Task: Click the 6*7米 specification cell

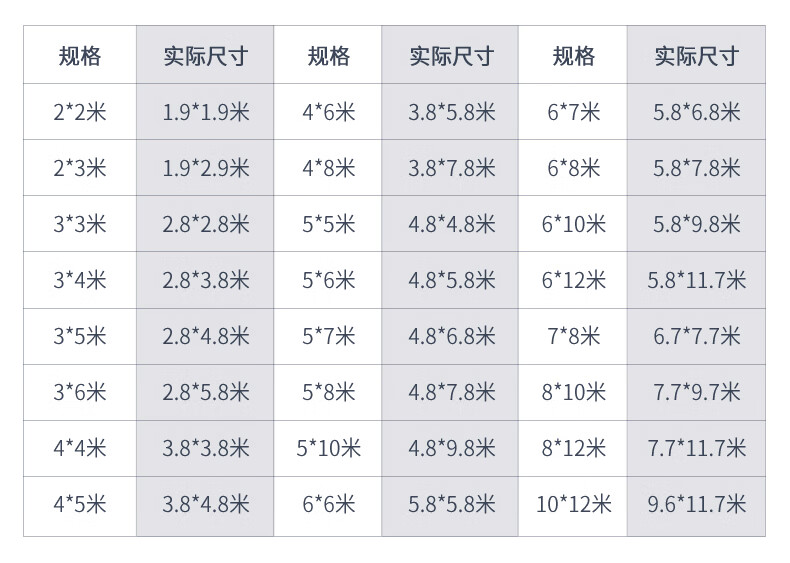Action: click(x=574, y=111)
